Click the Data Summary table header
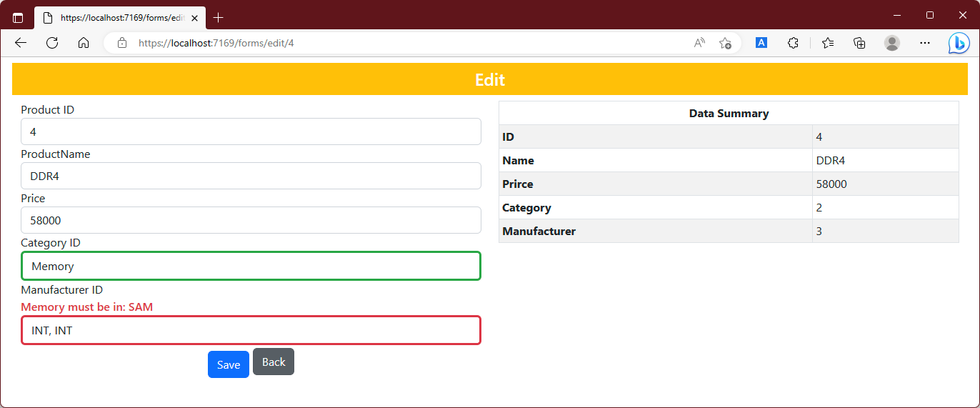 (x=729, y=113)
